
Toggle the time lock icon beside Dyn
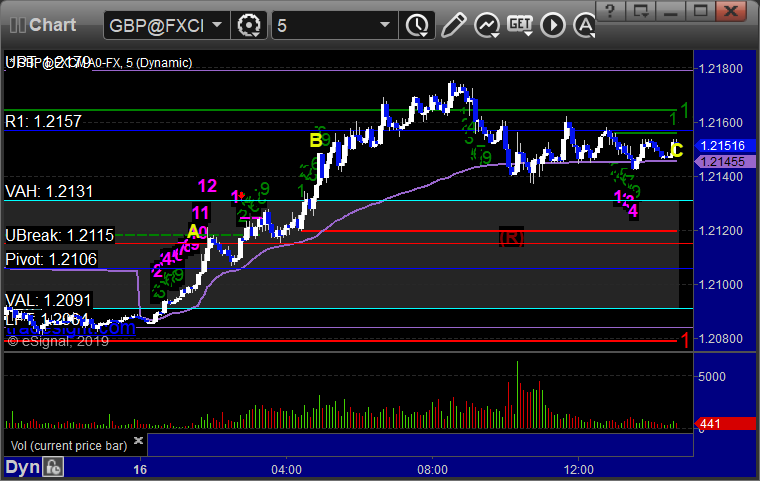[53, 467]
